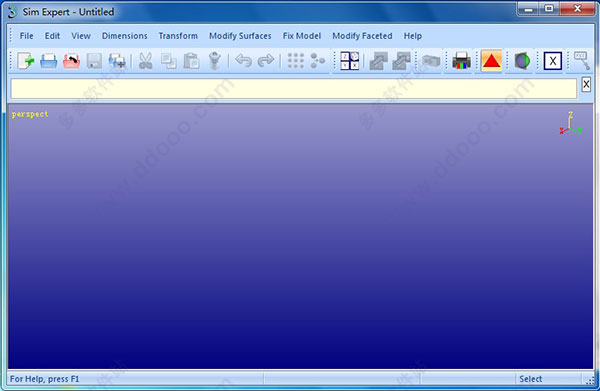Open the Fix Model menu
The width and height of the screenshot is (600, 391).
[302, 36]
